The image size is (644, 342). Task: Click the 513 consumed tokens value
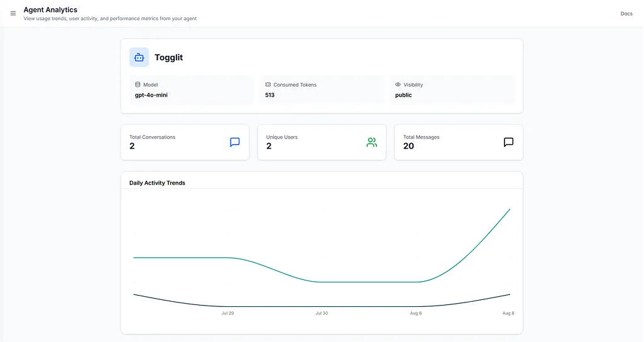click(270, 95)
